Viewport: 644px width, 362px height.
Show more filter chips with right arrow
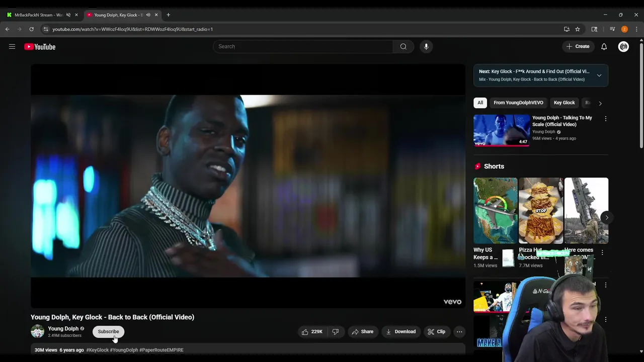(x=600, y=103)
